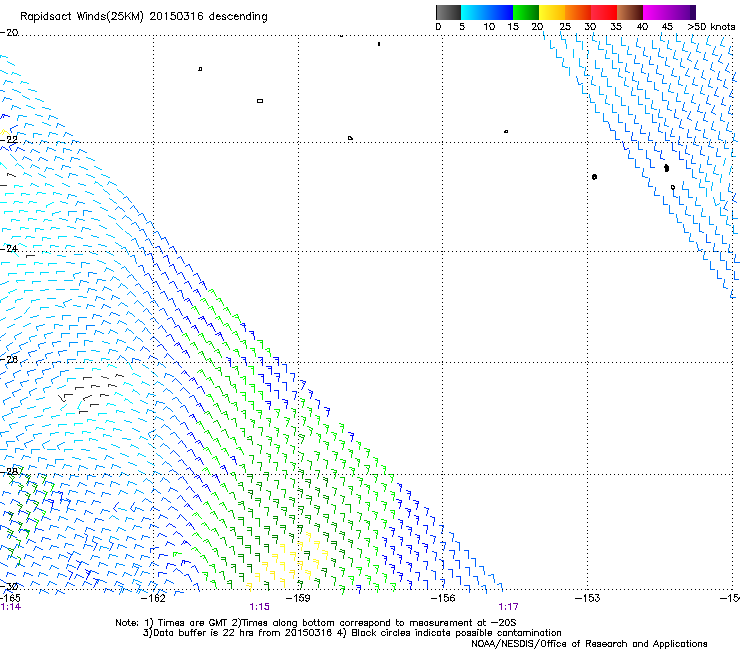Click the purple '1:14' swath time label
Image resolution: width=740 pixels, height=650 pixels.
click(x=11, y=607)
